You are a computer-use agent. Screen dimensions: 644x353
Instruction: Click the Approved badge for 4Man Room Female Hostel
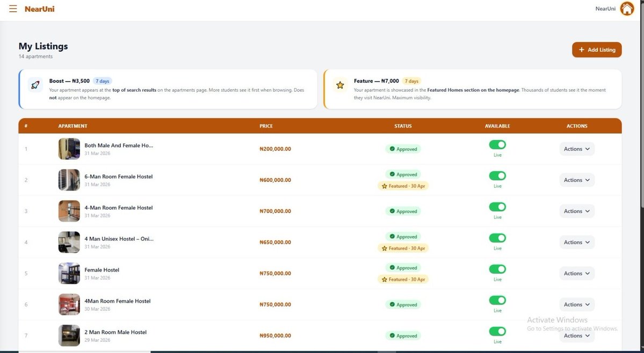coord(403,305)
